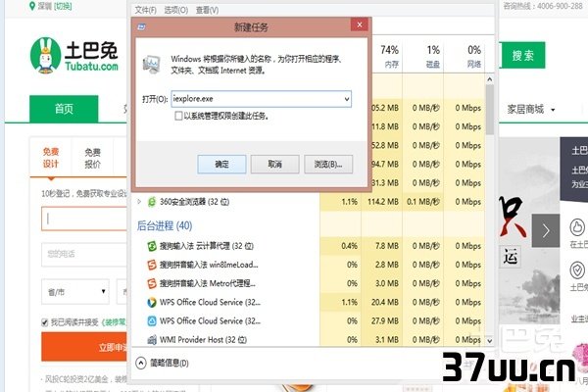Enable 以系统管理权限创建此任务 checkbox

[x=178, y=116]
